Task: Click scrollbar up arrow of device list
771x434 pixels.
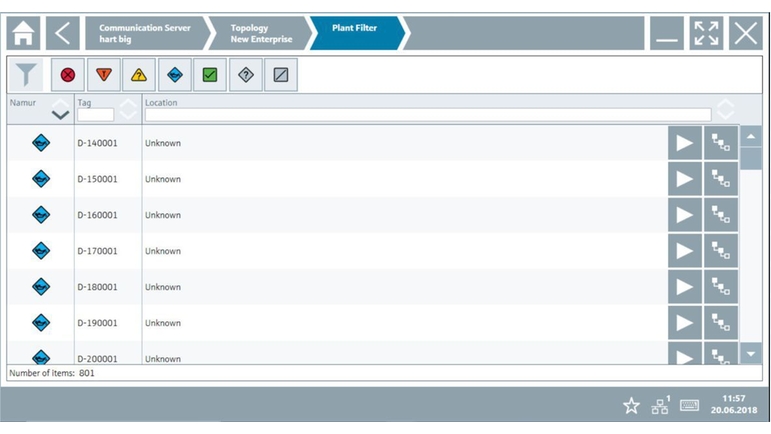Action: [751, 137]
